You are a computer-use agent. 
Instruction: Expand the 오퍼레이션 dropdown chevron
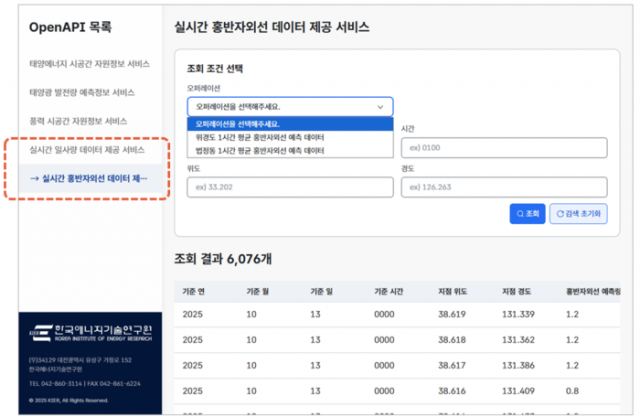pos(379,106)
